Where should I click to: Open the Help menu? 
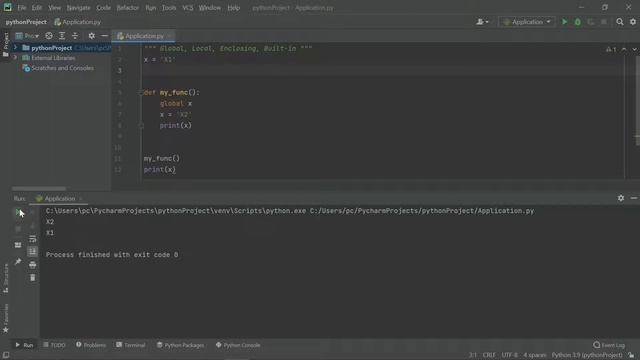click(233, 8)
